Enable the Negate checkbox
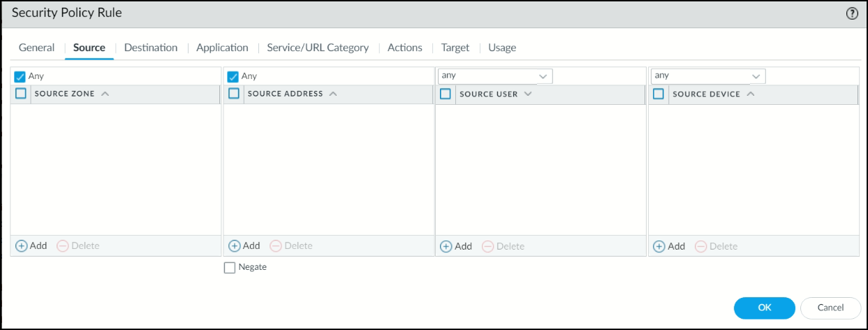 [x=230, y=267]
